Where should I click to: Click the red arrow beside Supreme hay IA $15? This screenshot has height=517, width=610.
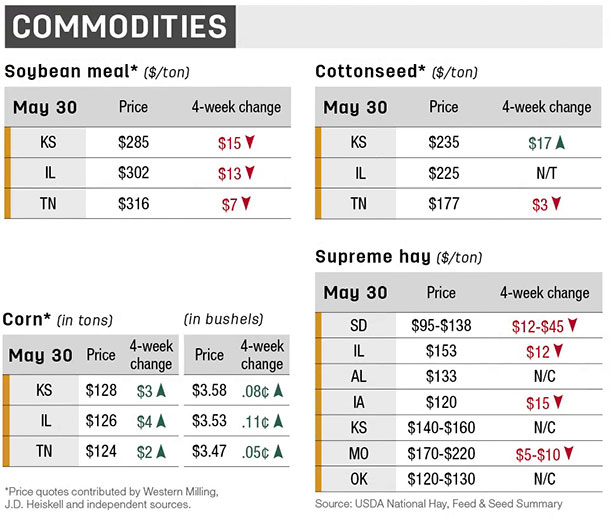[558, 402]
